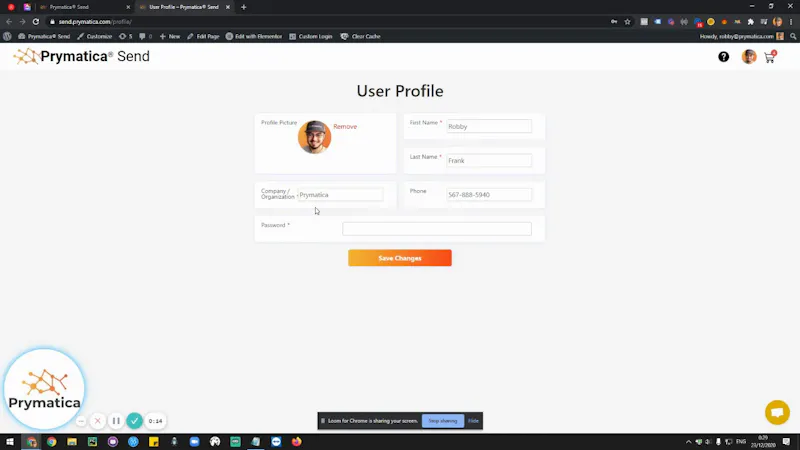Viewport: 800px width, 450px height.
Task: Click Save Changes button
Action: point(399,258)
